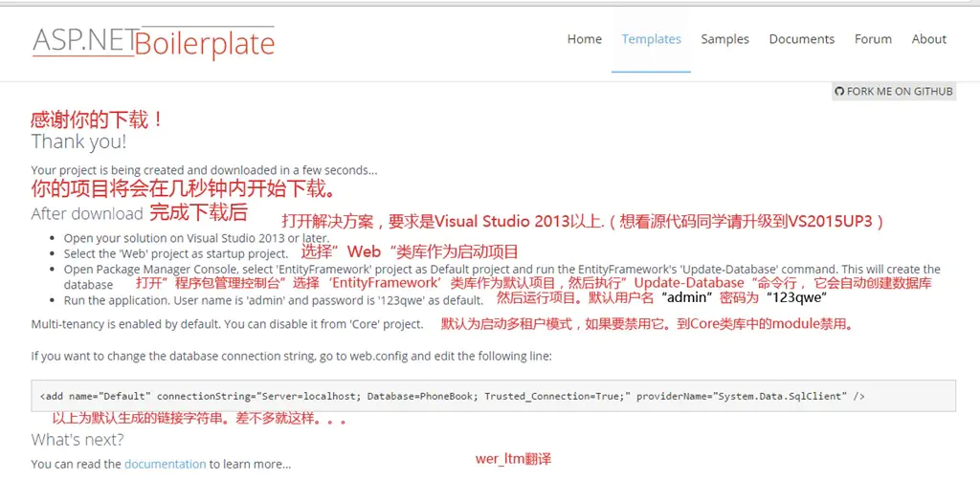Viewport: 980px width, 501px height.
Task: Go to the Samples page
Action: (725, 39)
